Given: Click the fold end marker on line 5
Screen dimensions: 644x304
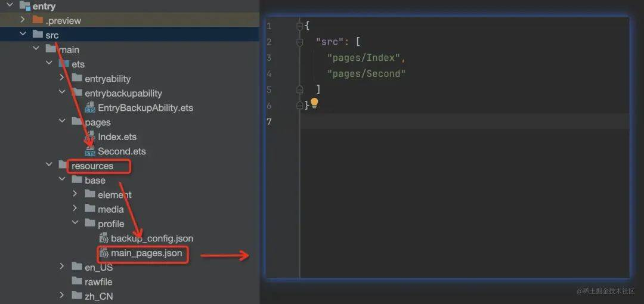Looking at the screenshot, I should point(300,89).
